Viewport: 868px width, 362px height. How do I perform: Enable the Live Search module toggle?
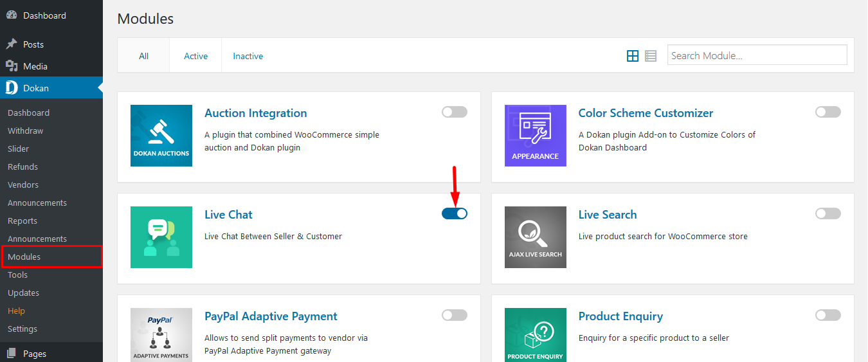pos(828,213)
